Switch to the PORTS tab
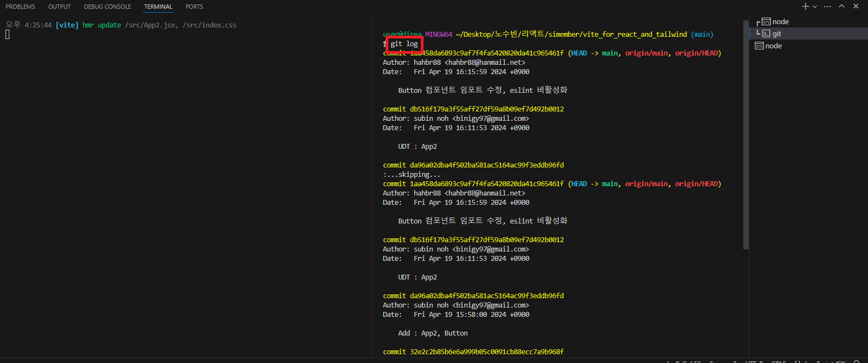Viewport: 868px width, 363px height. pos(194,7)
